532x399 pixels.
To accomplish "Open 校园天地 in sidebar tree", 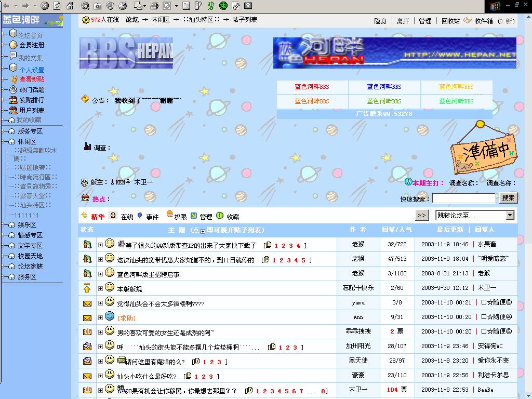I will [30, 256].
